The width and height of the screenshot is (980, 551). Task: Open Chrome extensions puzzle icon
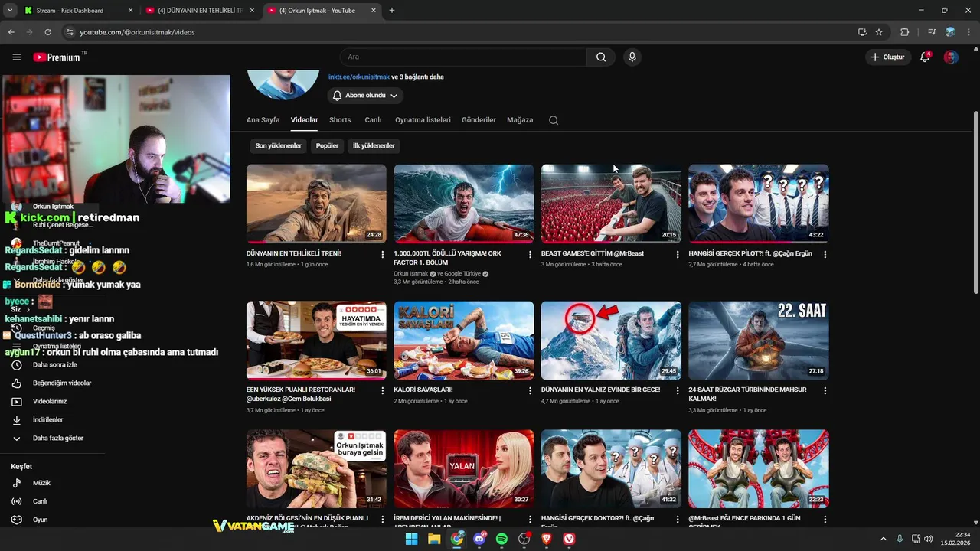(x=904, y=32)
